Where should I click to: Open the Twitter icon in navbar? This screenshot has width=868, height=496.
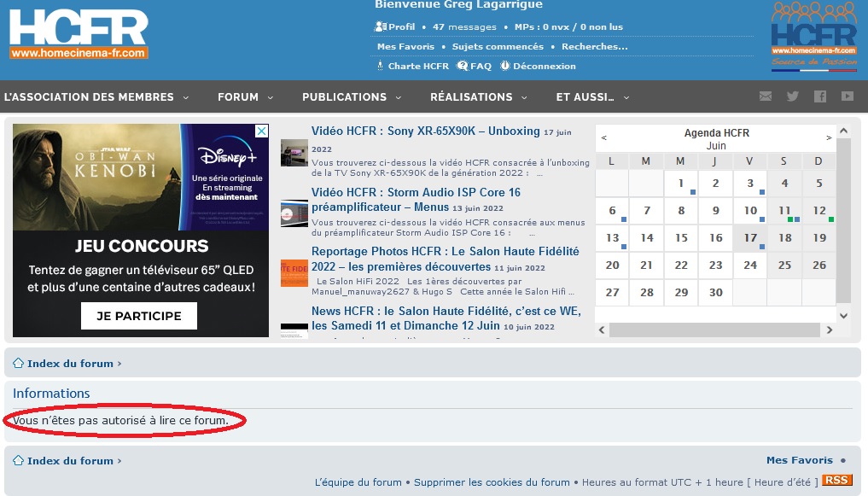pos(793,96)
